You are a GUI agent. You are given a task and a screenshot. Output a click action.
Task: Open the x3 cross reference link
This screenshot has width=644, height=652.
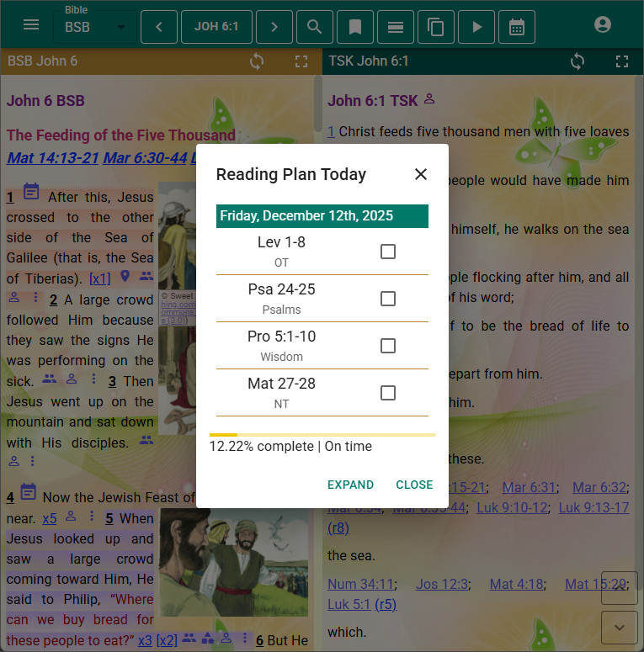(145, 640)
